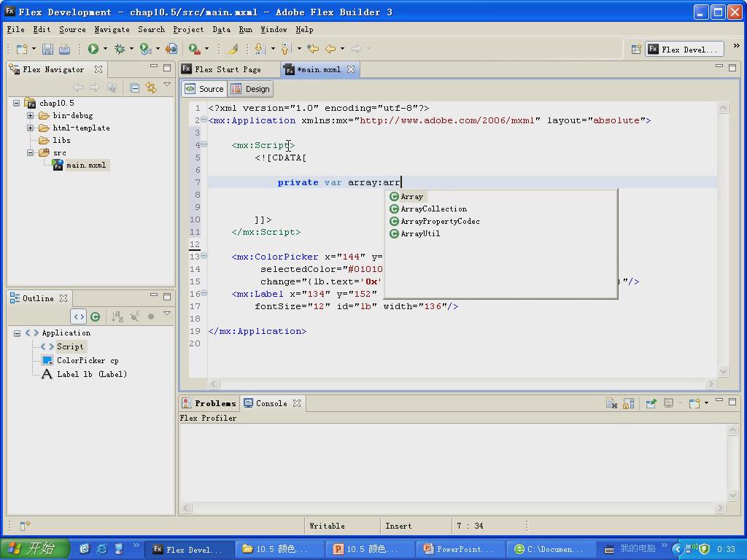Select main.mxml in Flex Navigator
Image resolution: width=747 pixels, height=560 pixels.
coord(86,166)
